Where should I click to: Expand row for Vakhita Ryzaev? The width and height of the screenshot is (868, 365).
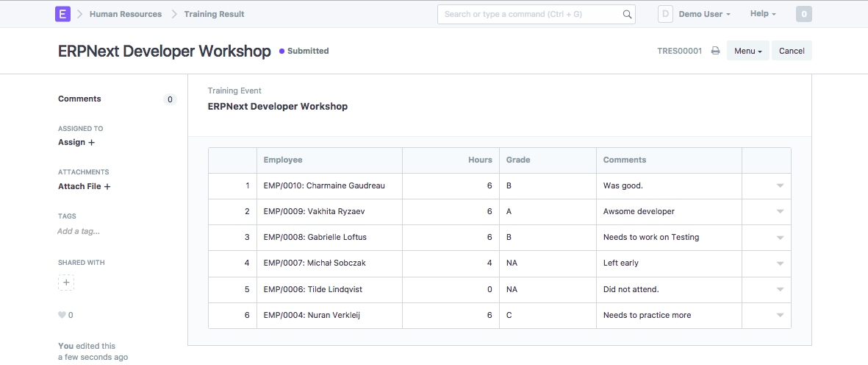(x=780, y=212)
